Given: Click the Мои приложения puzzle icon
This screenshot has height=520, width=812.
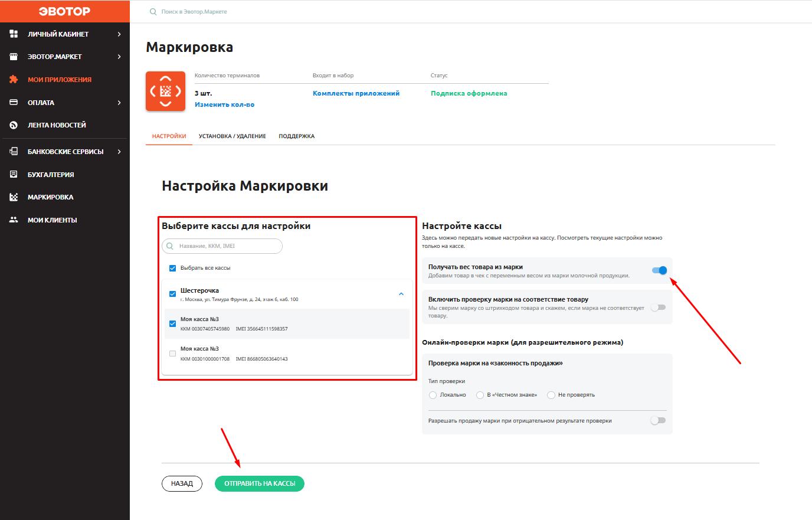Looking at the screenshot, I should click(x=14, y=80).
